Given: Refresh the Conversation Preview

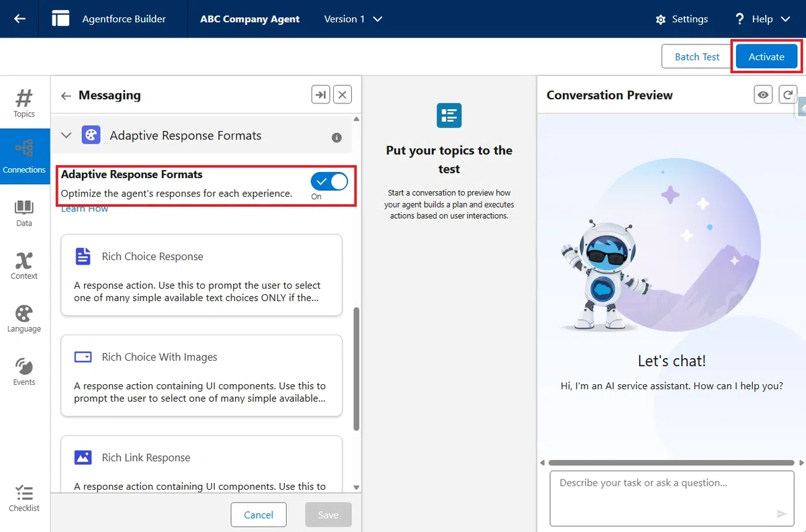Looking at the screenshot, I should coord(787,95).
